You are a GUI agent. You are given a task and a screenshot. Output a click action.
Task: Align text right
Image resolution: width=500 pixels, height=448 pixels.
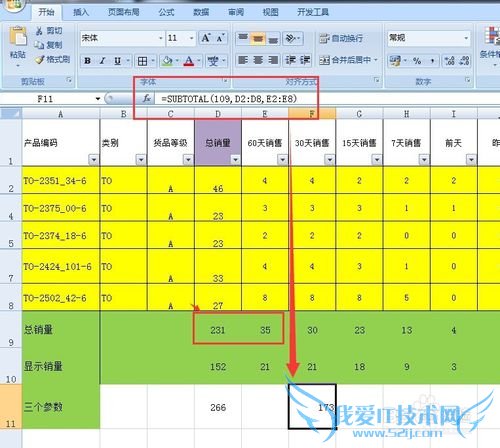(273, 60)
